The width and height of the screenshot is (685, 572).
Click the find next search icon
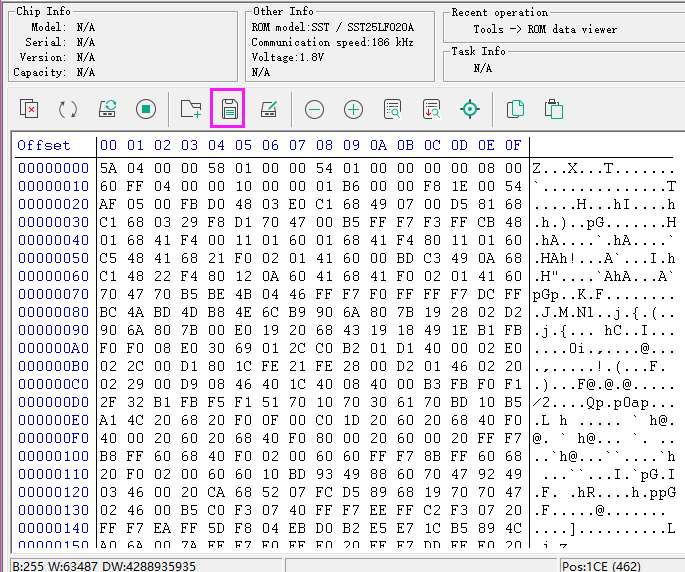tap(432, 109)
